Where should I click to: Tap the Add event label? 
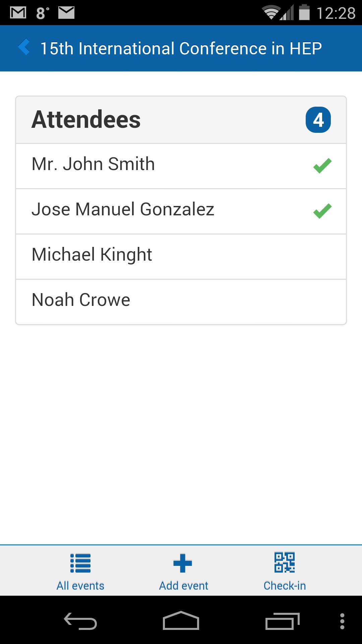[183, 586]
